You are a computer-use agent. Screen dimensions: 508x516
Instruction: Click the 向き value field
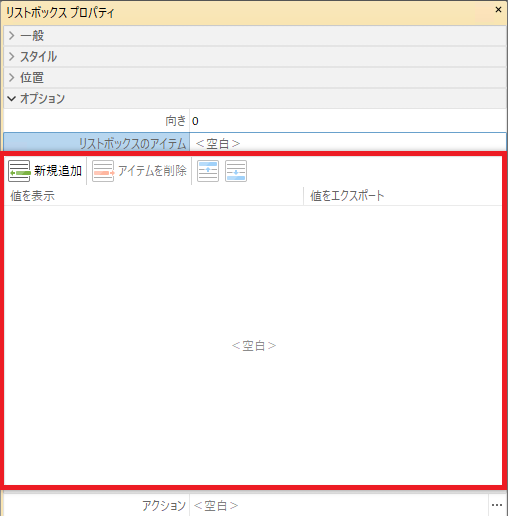point(348,121)
